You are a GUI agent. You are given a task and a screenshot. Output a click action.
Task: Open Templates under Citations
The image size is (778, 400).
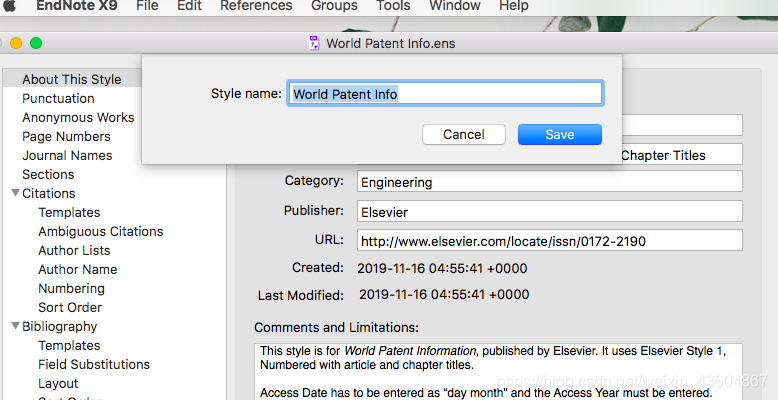coord(69,212)
